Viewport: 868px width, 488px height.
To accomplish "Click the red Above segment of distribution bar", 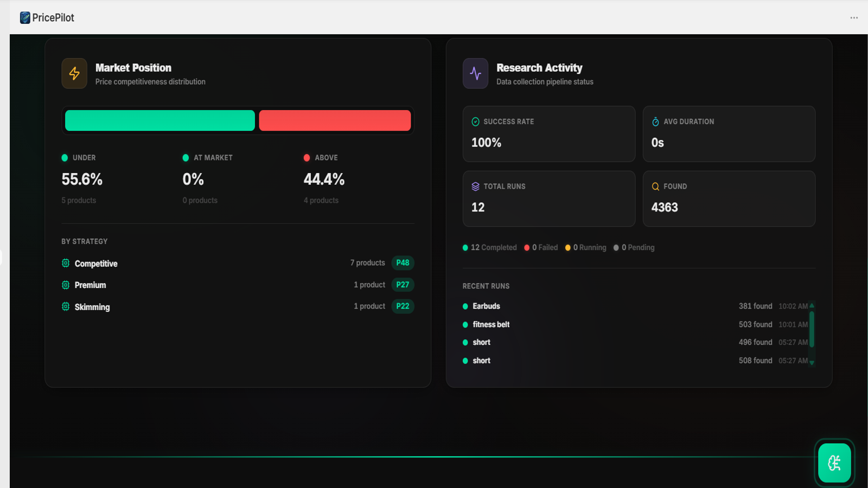I will [335, 120].
